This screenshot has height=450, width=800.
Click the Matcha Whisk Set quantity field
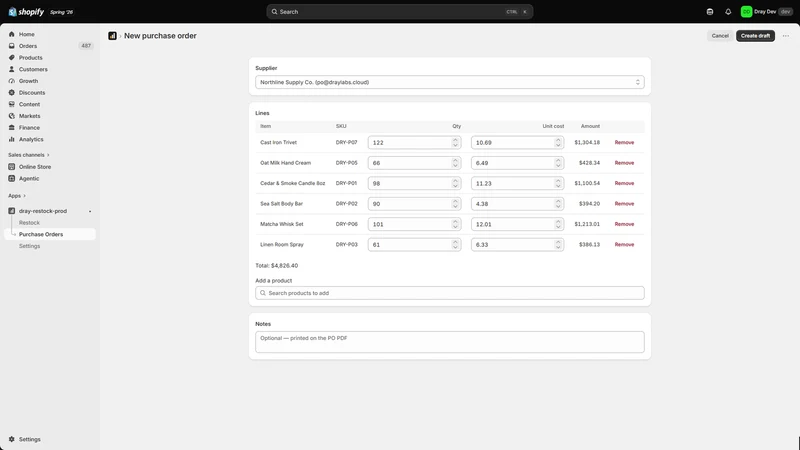pos(414,224)
